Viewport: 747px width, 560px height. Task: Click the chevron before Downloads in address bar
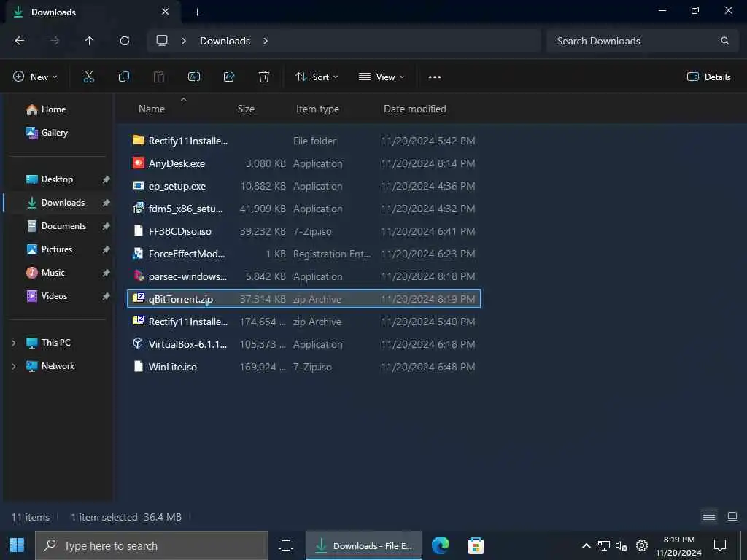[x=184, y=41]
